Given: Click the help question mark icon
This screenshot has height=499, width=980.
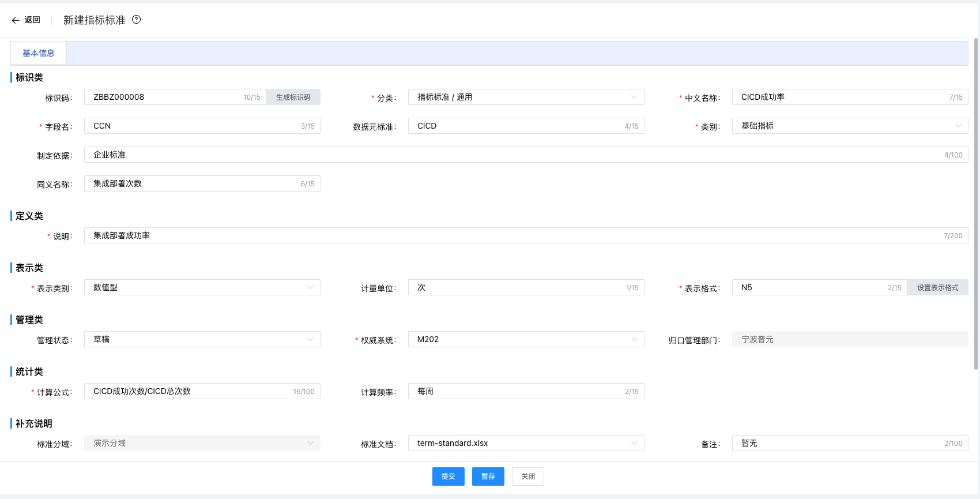Looking at the screenshot, I should (x=137, y=20).
